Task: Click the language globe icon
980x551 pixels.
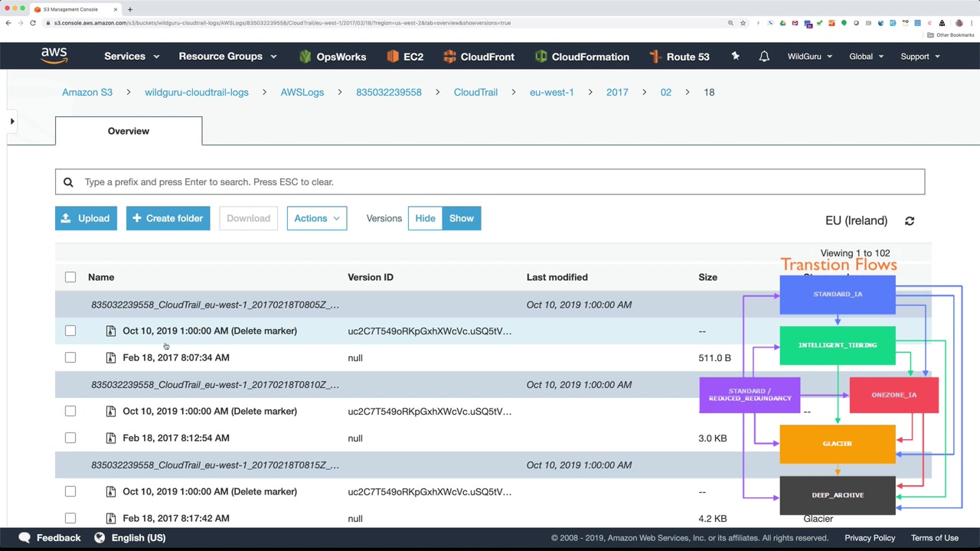Action: coord(100,537)
